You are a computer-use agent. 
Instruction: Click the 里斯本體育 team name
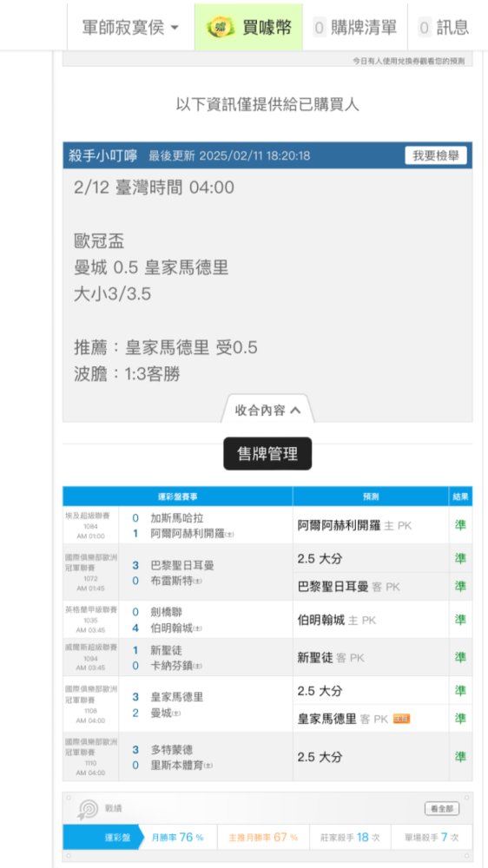181,766
